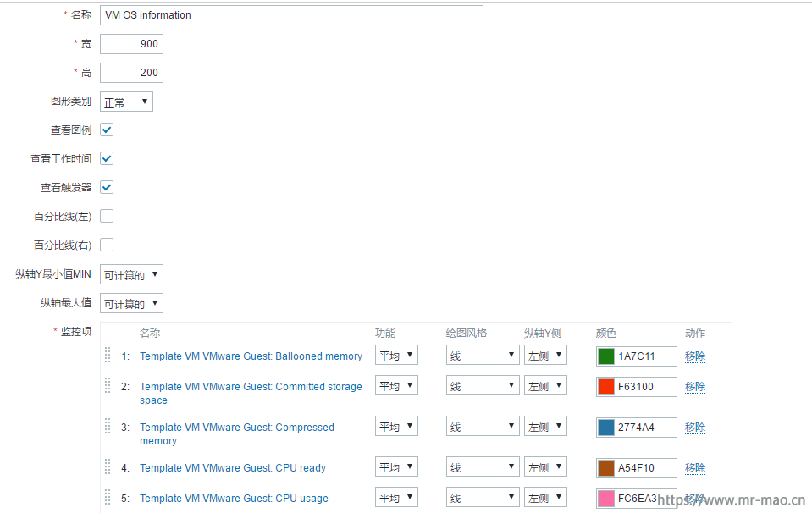Open 功能 dropdown for CPU usage
Viewport: 812px width, 513px height.
[396, 498]
